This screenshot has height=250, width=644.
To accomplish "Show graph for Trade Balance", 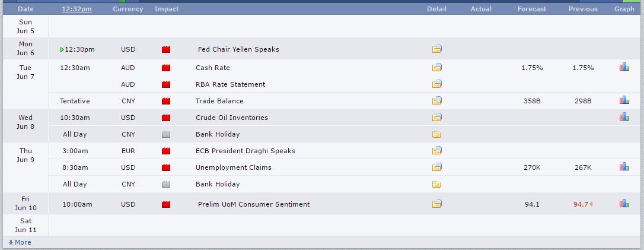I will click(x=624, y=101).
